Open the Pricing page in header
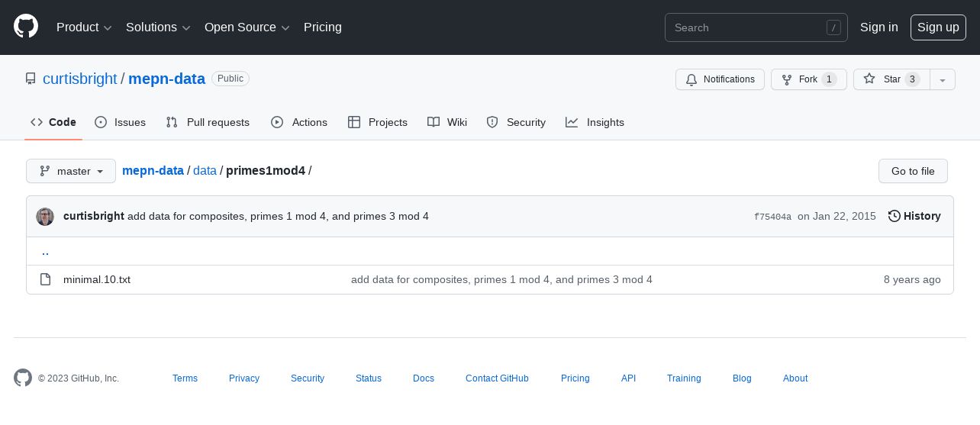This screenshot has width=980, height=425. pos(323,27)
